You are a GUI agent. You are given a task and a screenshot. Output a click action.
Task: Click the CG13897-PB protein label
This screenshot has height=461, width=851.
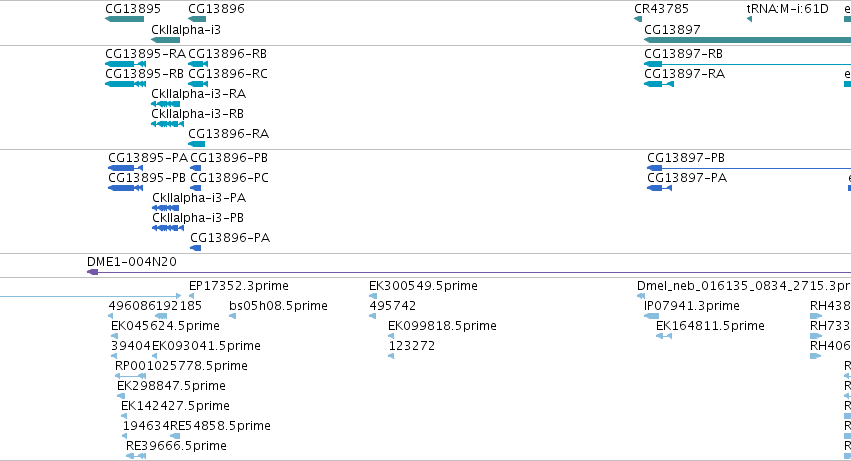coord(686,158)
